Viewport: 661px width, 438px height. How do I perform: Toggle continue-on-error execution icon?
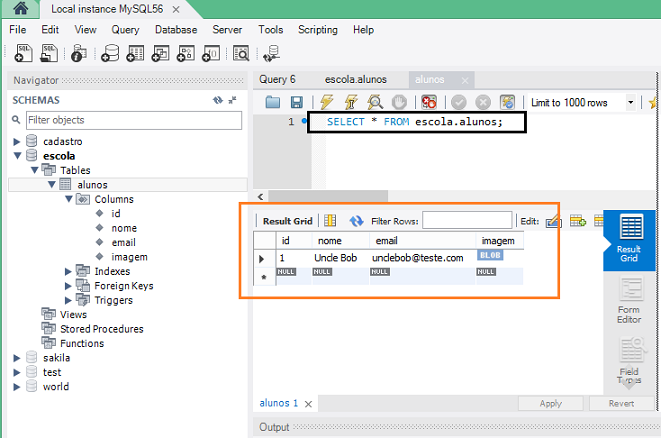[429, 102]
